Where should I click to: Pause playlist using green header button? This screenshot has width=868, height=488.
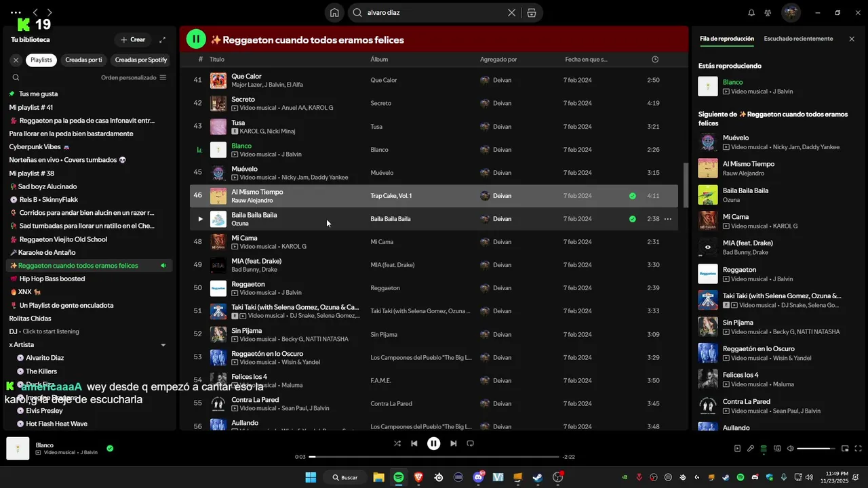(196, 39)
